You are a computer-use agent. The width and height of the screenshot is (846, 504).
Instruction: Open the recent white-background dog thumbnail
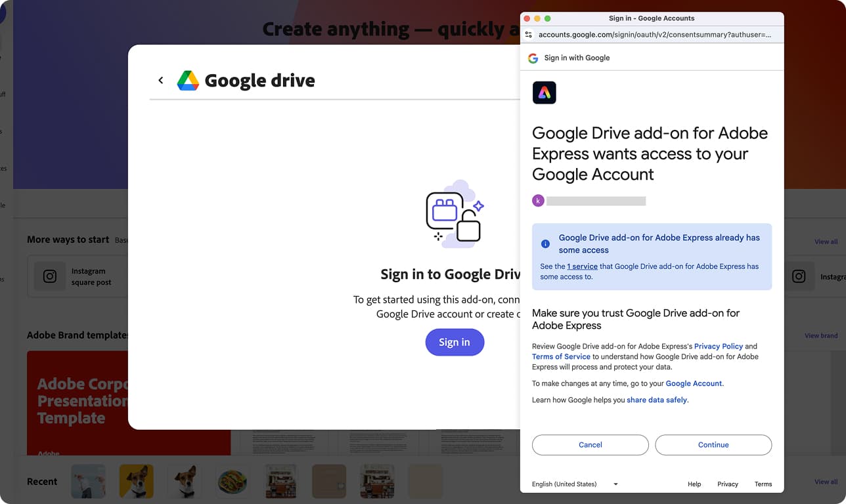coord(185,481)
